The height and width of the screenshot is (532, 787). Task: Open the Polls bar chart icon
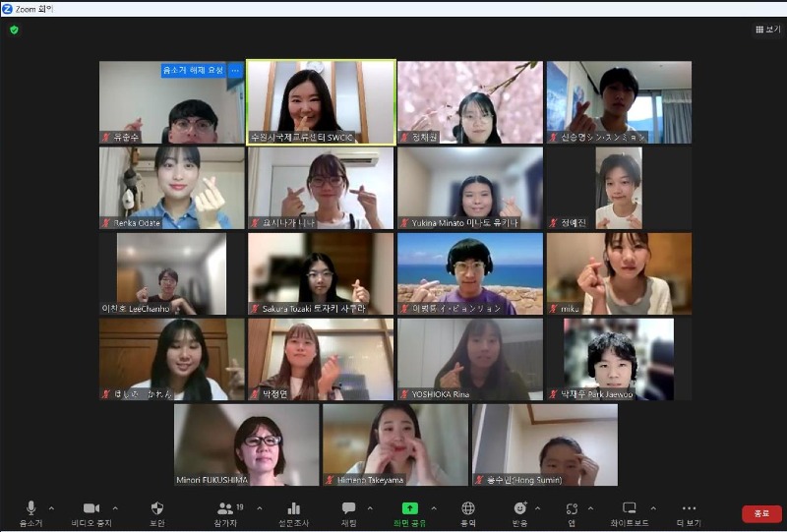[293, 507]
